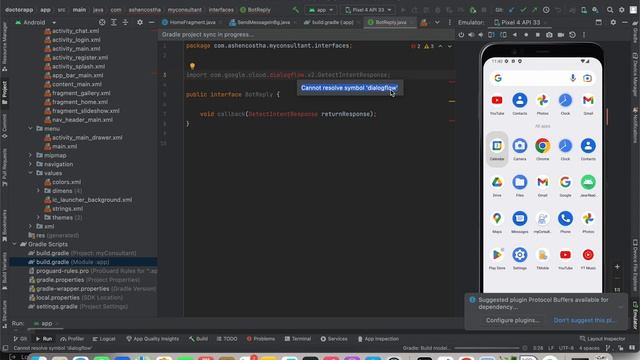Select strings.xml in values
The image size is (640, 360).
pyautogui.click(x=63, y=209)
